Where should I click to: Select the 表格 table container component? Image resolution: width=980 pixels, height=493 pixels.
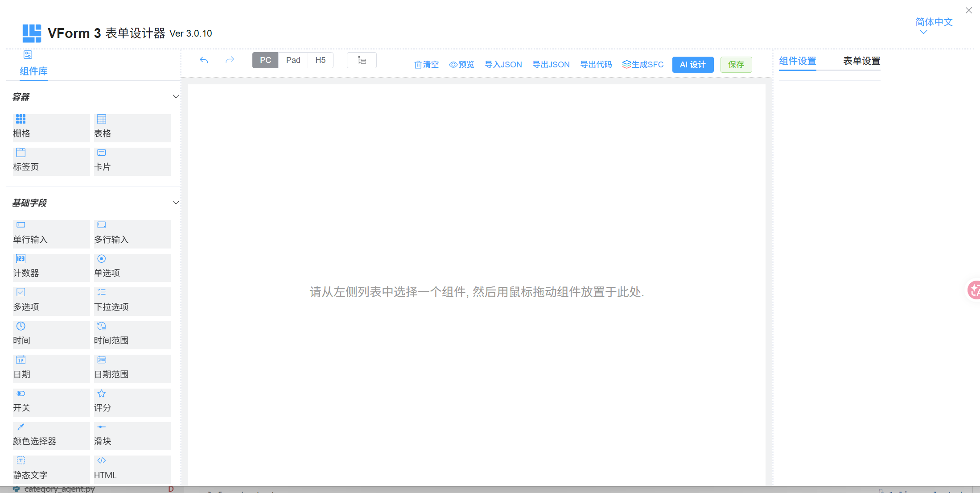pyautogui.click(x=132, y=128)
